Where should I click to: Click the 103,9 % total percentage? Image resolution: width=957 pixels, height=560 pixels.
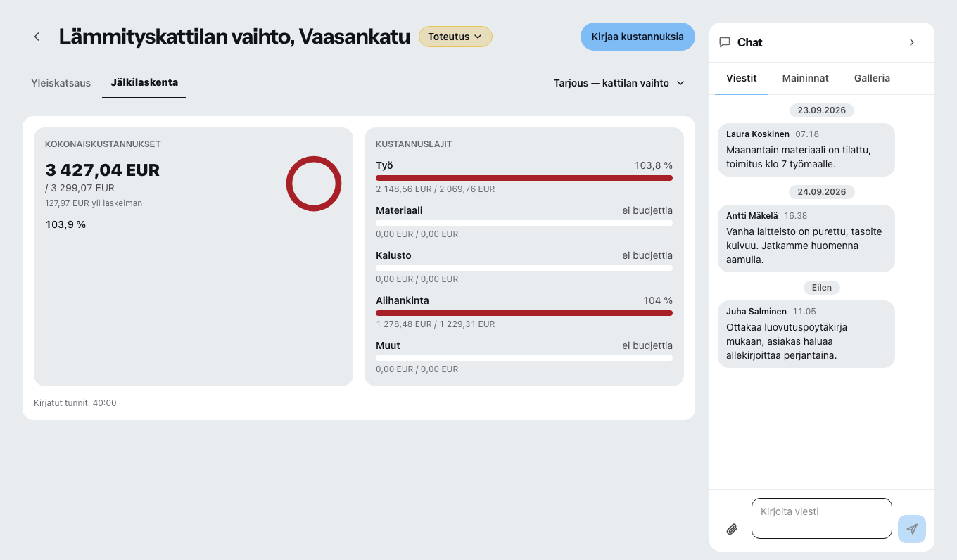click(65, 224)
